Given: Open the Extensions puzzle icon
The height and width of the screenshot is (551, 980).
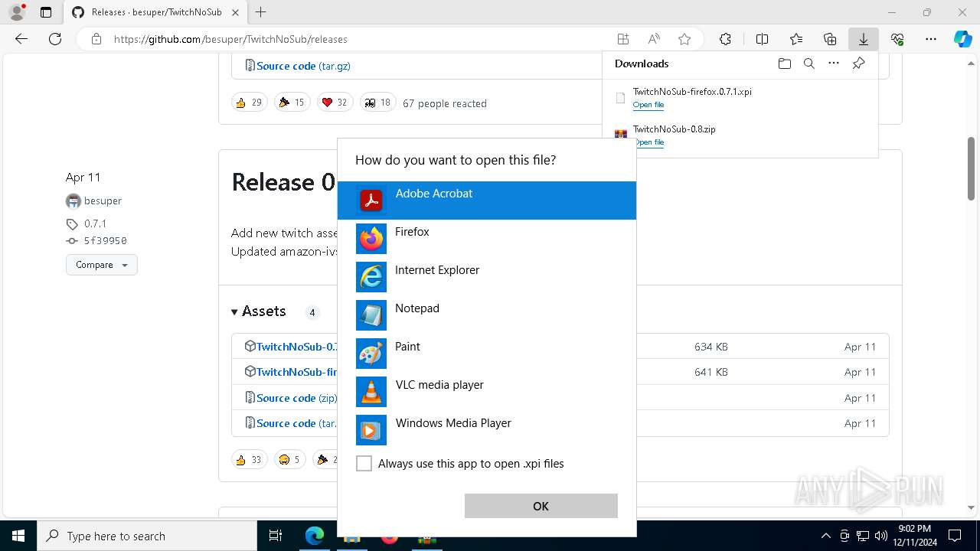Looking at the screenshot, I should 725,39.
